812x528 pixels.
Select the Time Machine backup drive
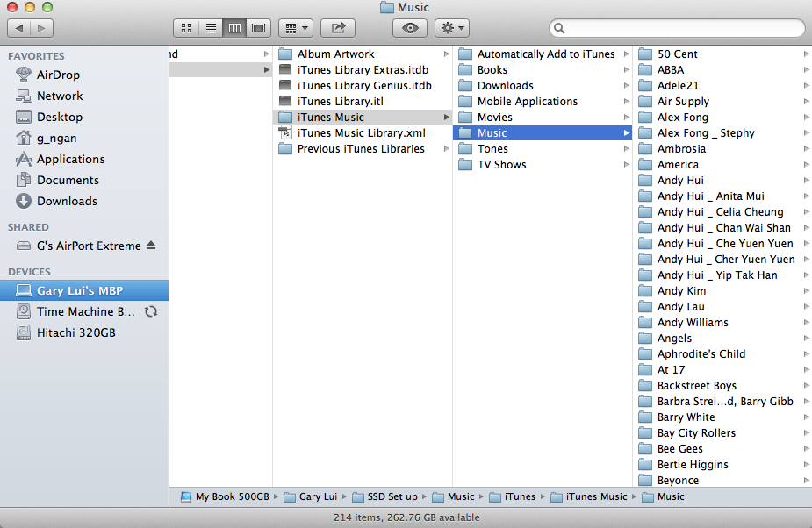click(84, 311)
